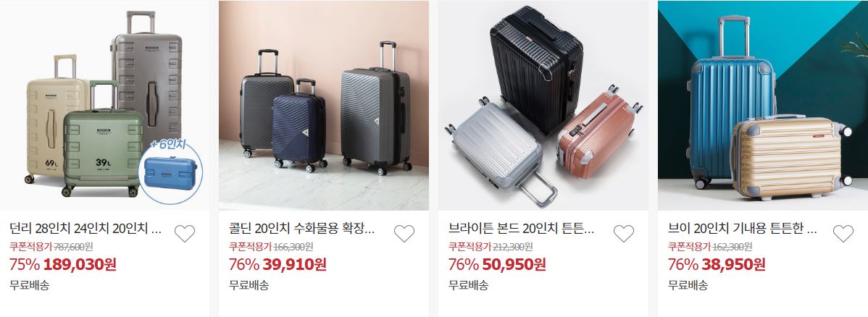Click the 쿠폰적용가 162,300원 original price
The image size is (868, 317).
(710, 247)
